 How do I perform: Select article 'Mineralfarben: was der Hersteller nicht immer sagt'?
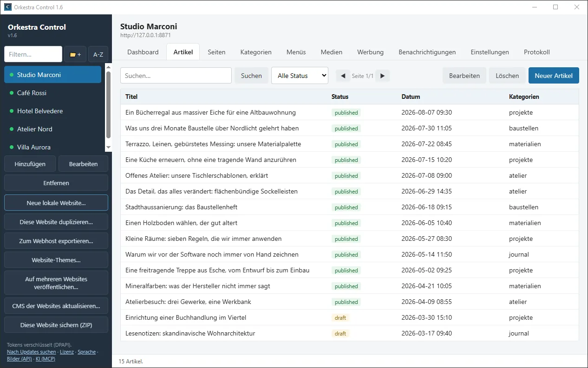click(349, 286)
